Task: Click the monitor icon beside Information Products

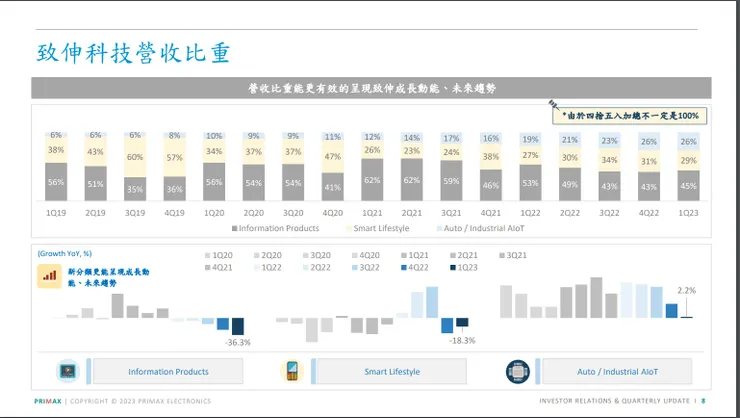Action: pyautogui.click(x=68, y=371)
